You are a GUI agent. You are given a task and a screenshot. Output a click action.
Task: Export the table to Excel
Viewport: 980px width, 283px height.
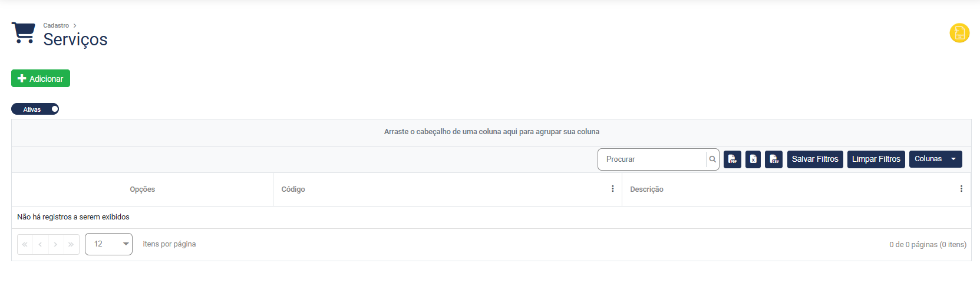[x=753, y=159]
